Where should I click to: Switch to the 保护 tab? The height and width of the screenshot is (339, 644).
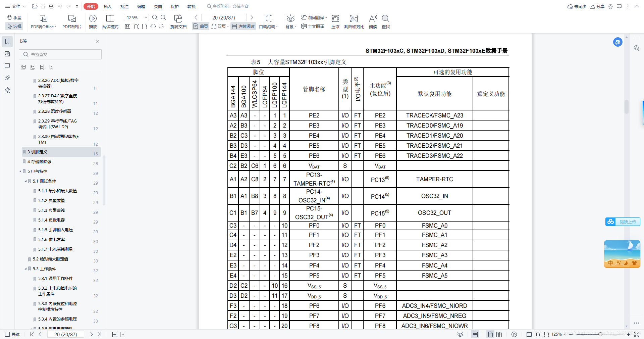pyautogui.click(x=174, y=6)
